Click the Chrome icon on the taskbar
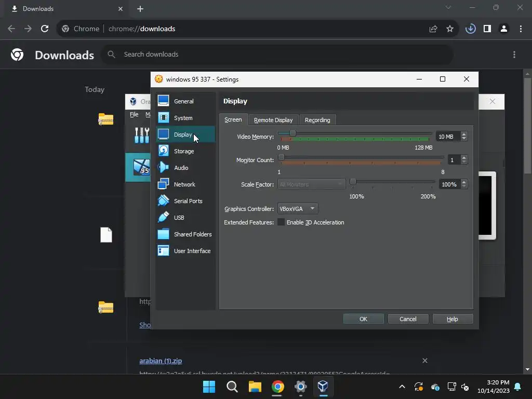This screenshot has height=399, width=532. 277,387
